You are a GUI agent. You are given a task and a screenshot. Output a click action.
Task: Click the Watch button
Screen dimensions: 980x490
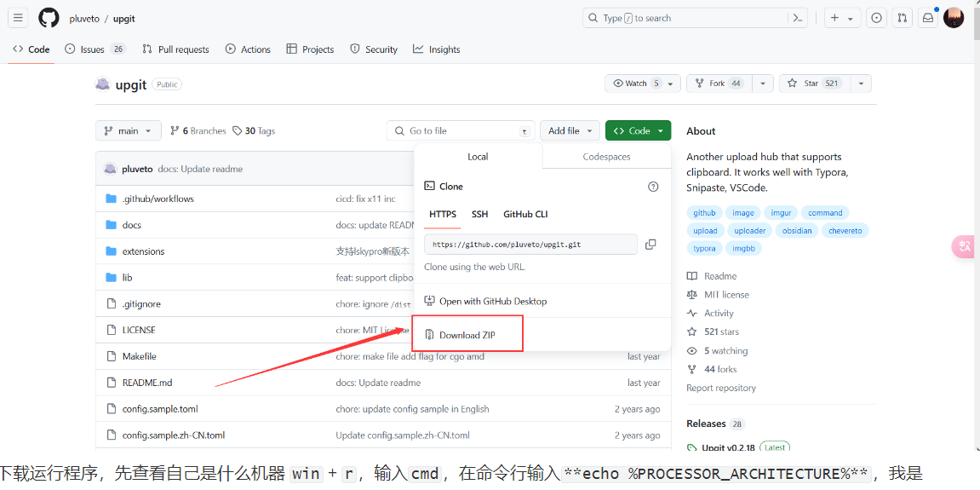click(x=643, y=84)
